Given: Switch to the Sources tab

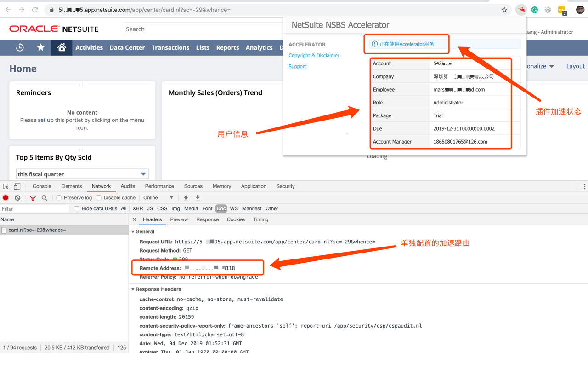Looking at the screenshot, I should pyautogui.click(x=193, y=186).
